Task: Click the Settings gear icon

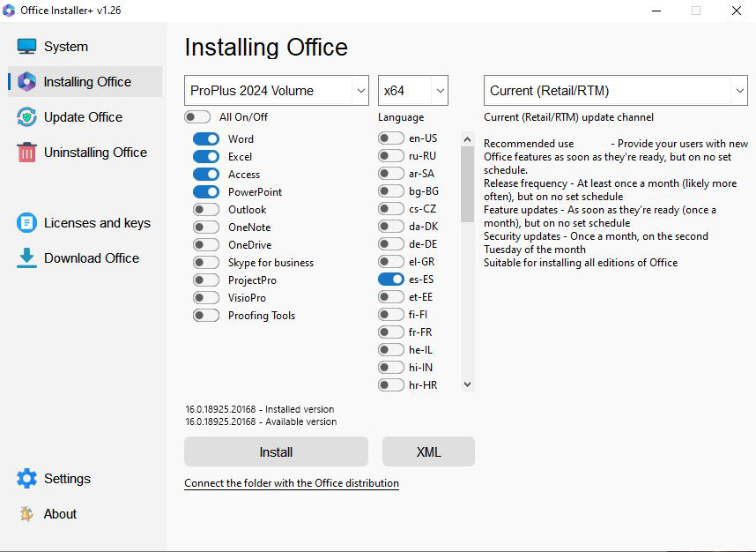Action: point(26,478)
